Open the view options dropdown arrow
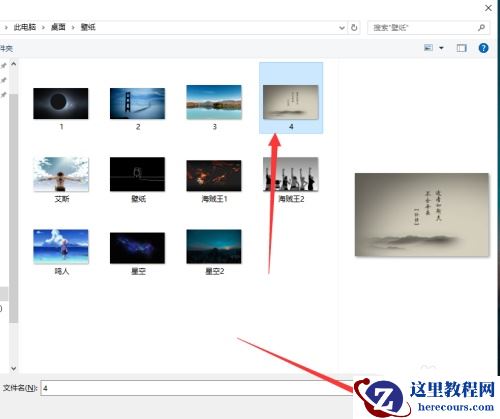 pyautogui.click(x=441, y=48)
